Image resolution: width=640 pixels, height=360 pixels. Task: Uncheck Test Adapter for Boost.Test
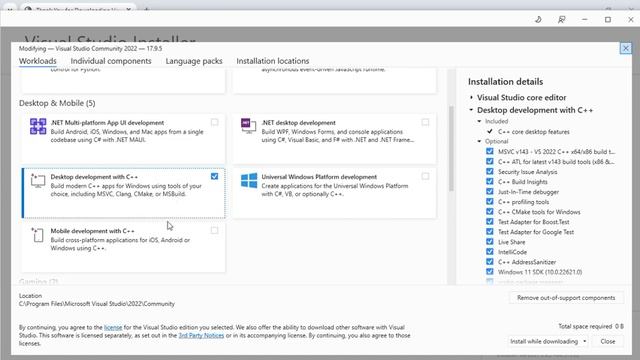(x=490, y=222)
